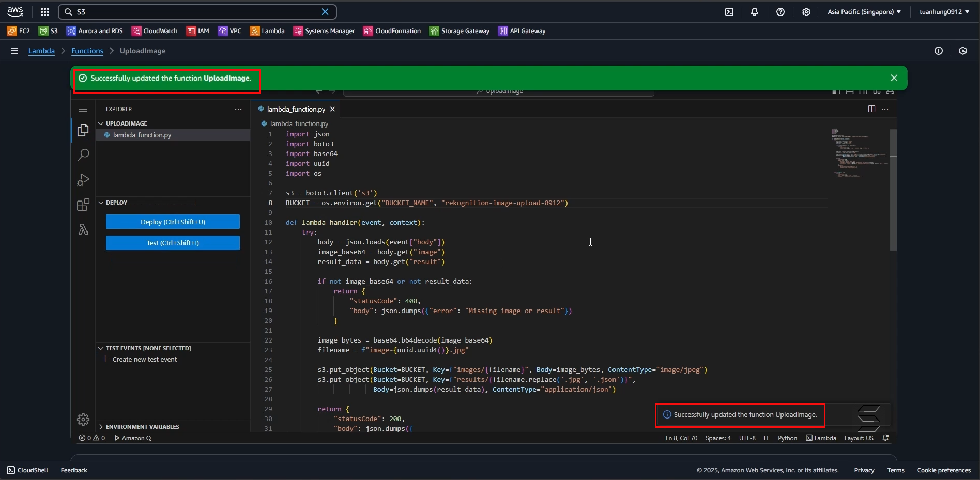Open API Gateway shortcut
Screen dimensions: 980x480
[x=522, y=31]
